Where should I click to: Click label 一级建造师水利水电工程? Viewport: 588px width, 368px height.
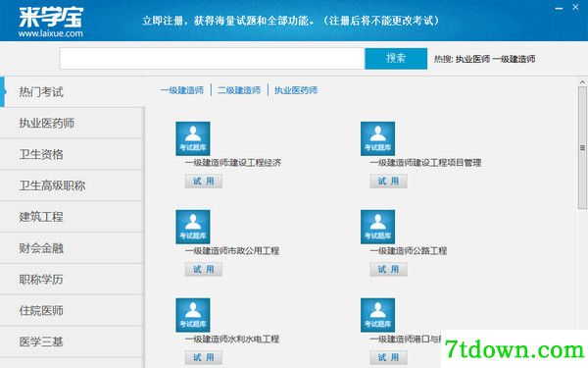[232, 340]
